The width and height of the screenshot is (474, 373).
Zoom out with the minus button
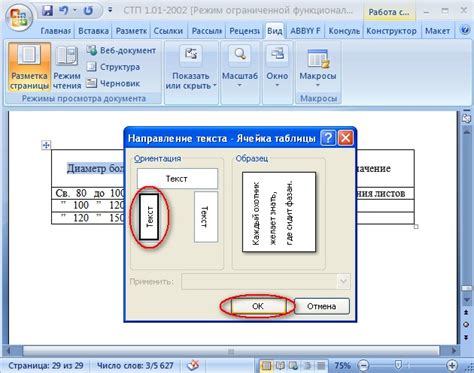click(x=364, y=365)
